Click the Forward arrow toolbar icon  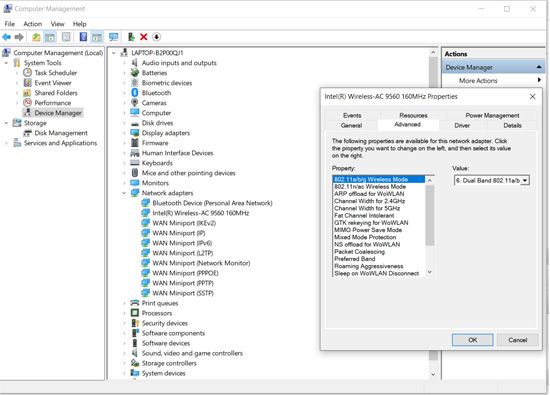[x=19, y=37]
